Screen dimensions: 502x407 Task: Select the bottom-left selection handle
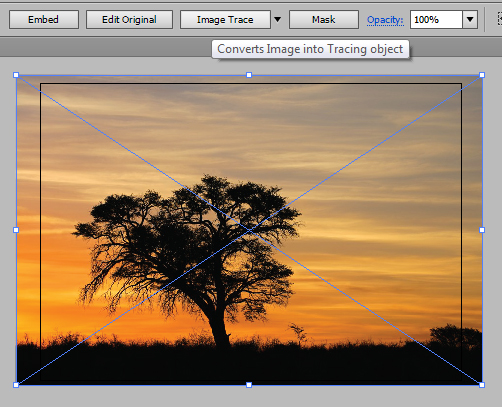16,385
